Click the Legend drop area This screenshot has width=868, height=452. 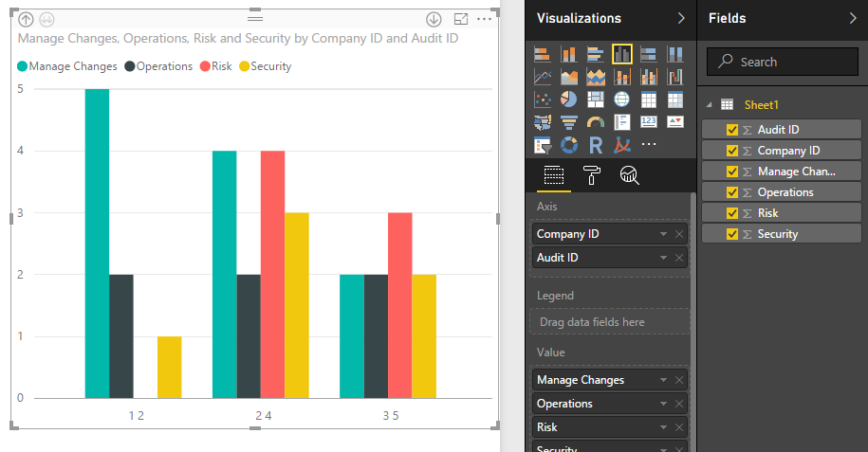[x=610, y=322]
